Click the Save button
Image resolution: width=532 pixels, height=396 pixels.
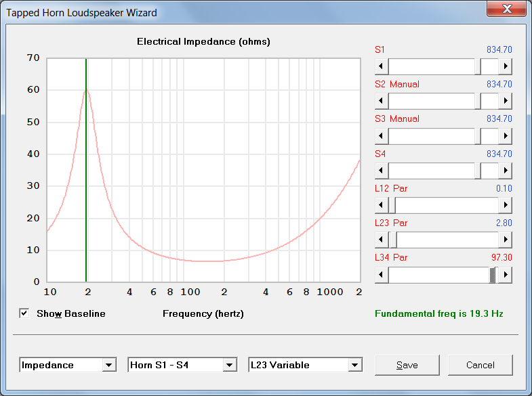click(407, 365)
